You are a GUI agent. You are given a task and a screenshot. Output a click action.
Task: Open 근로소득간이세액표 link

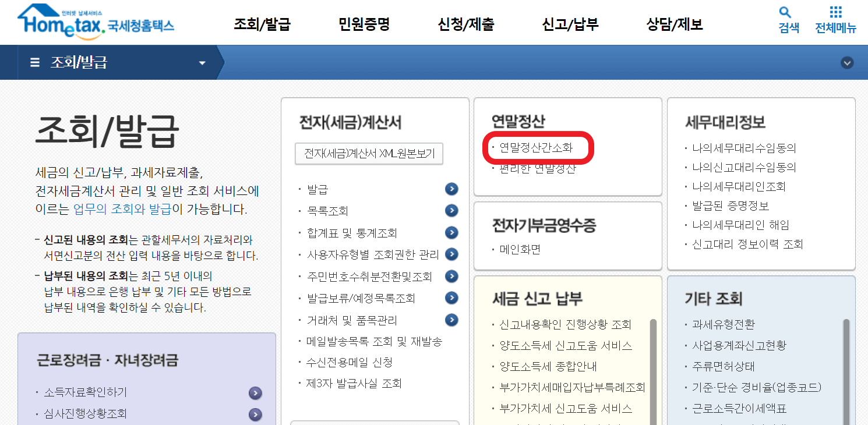739,408
